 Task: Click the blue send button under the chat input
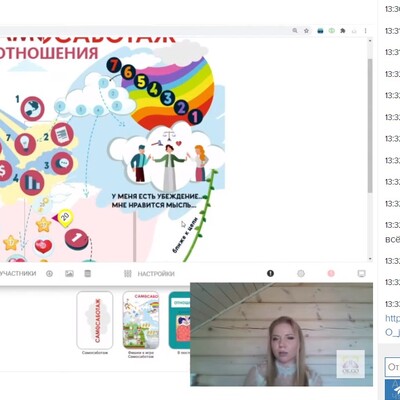[x=392, y=389]
